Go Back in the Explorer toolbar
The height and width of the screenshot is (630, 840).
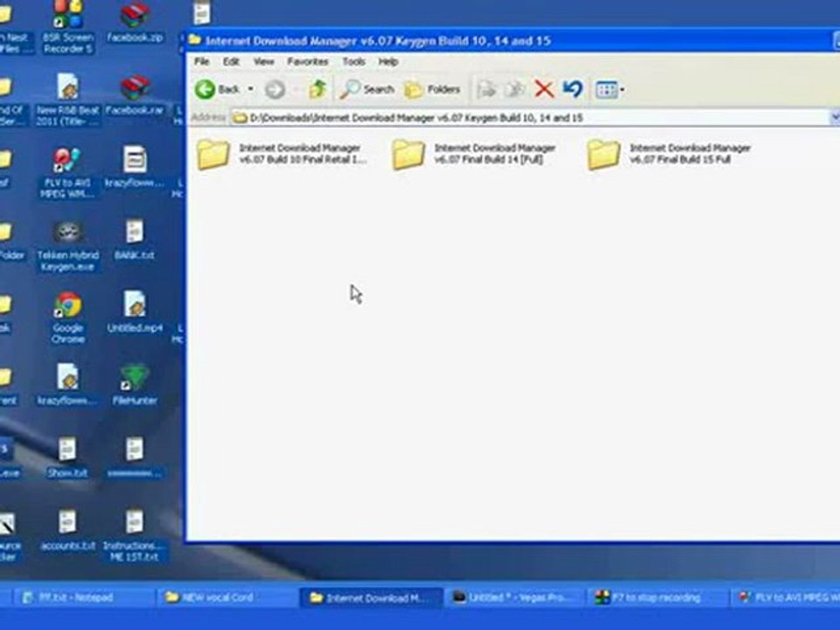[x=217, y=89]
